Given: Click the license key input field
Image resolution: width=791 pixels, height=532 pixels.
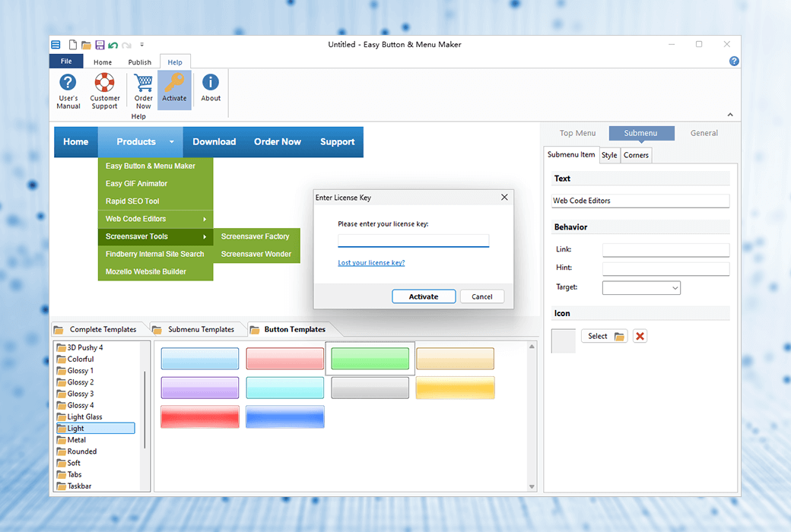Looking at the screenshot, I should (413, 240).
